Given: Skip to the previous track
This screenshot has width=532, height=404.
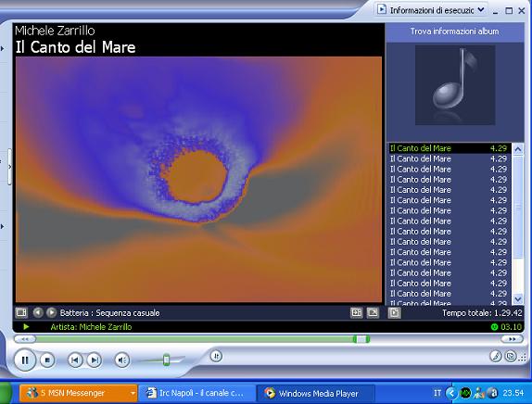Looking at the screenshot, I should [75, 360].
